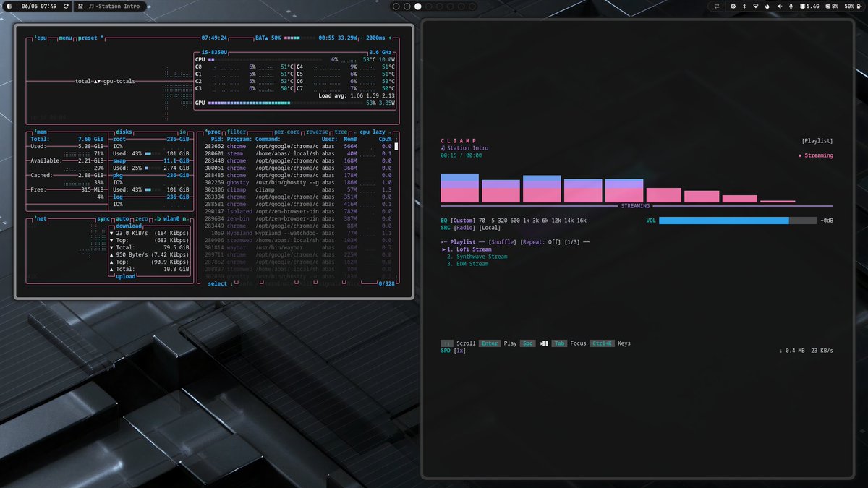
Task: Toggle the disks panel label
Action: click(124, 132)
